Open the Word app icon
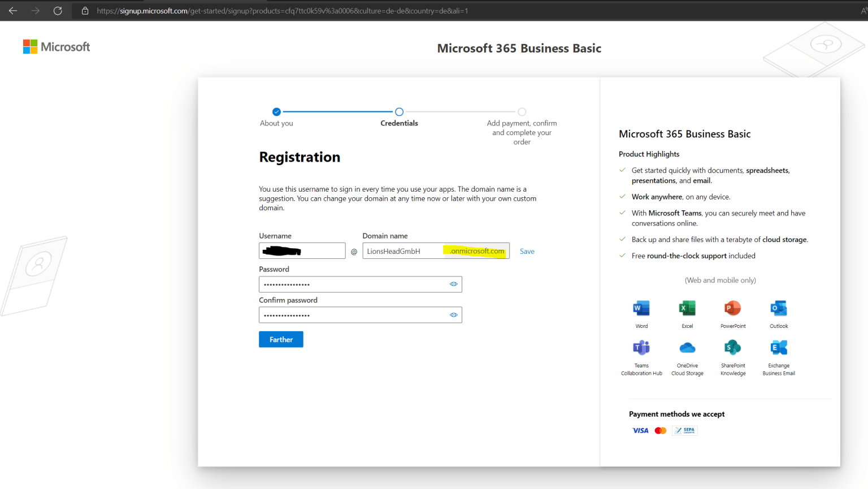This screenshot has height=489, width=868. coord(641,308)
